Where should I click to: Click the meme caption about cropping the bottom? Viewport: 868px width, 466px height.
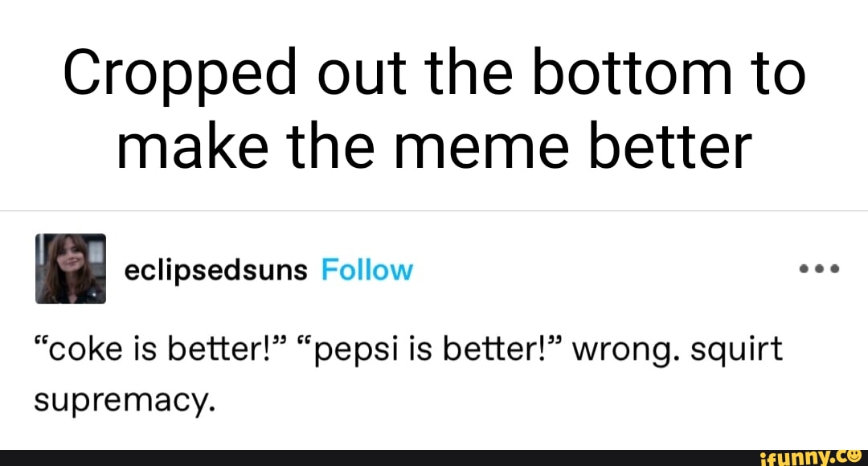(434, 108)
